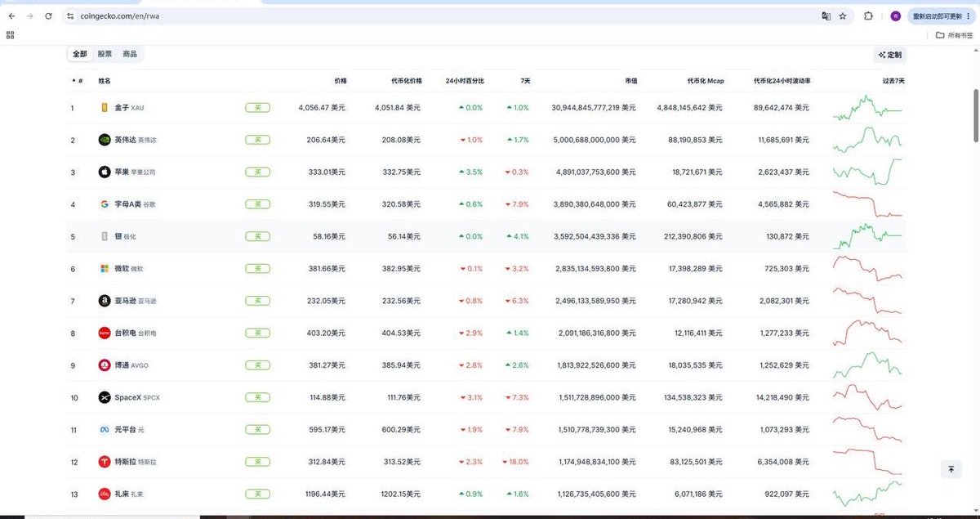Viewport: 980px width, 519px height.
Task: Sort table by 7天 column header
Action: pyautogui.click(x=525, y=81)
